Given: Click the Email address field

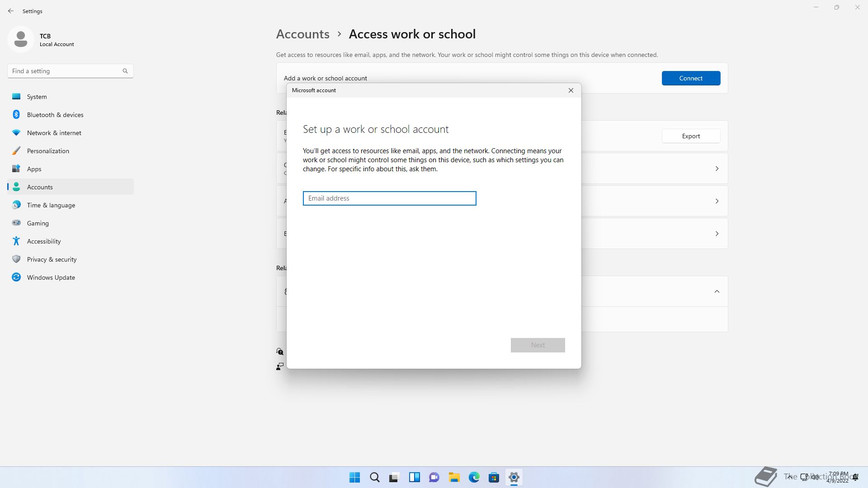Looking at the screenshot, I should click(x=390, y=198).
